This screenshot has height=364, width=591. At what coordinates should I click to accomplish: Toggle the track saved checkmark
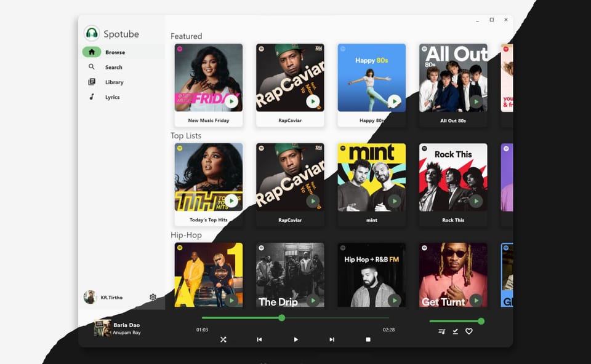(455, 331)
